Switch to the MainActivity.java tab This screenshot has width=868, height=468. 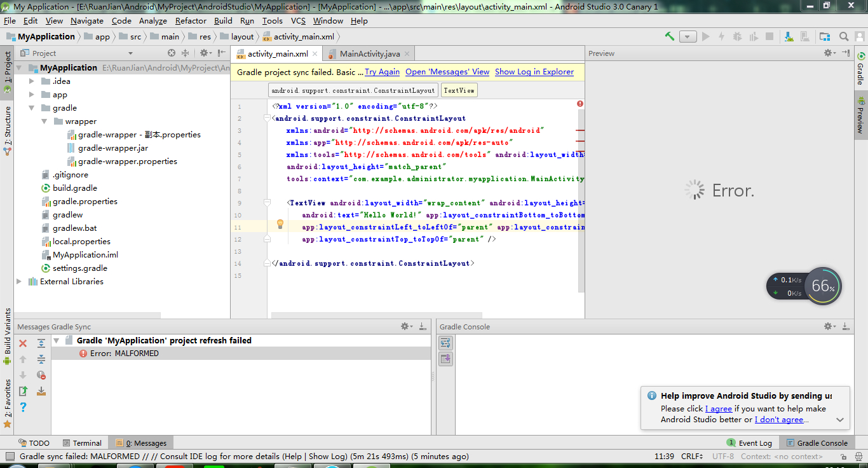pos(369,54)
